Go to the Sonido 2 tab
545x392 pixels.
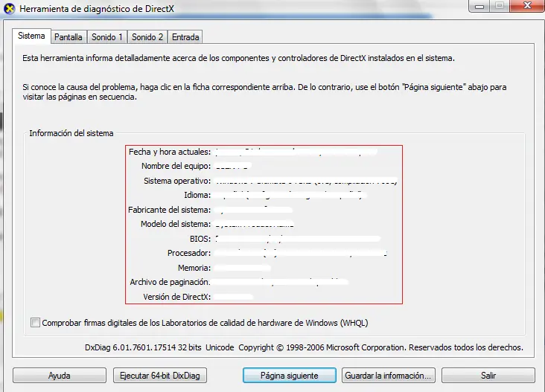(147, 37)
